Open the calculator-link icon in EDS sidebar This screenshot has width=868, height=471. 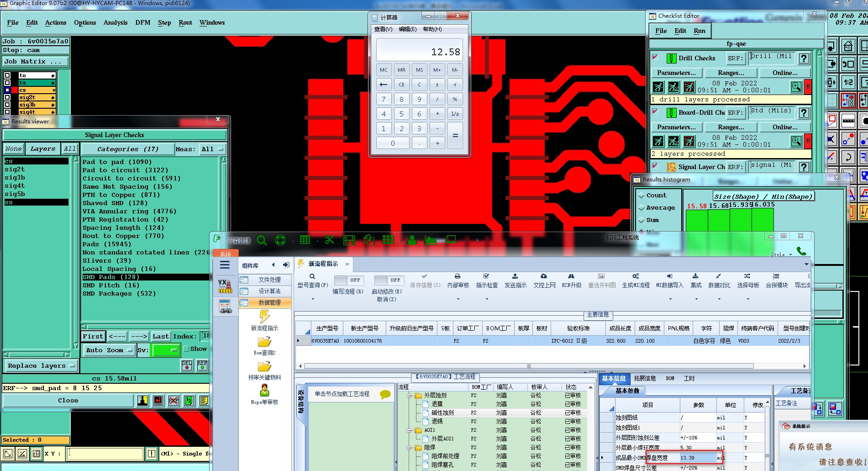coord(225,307)
